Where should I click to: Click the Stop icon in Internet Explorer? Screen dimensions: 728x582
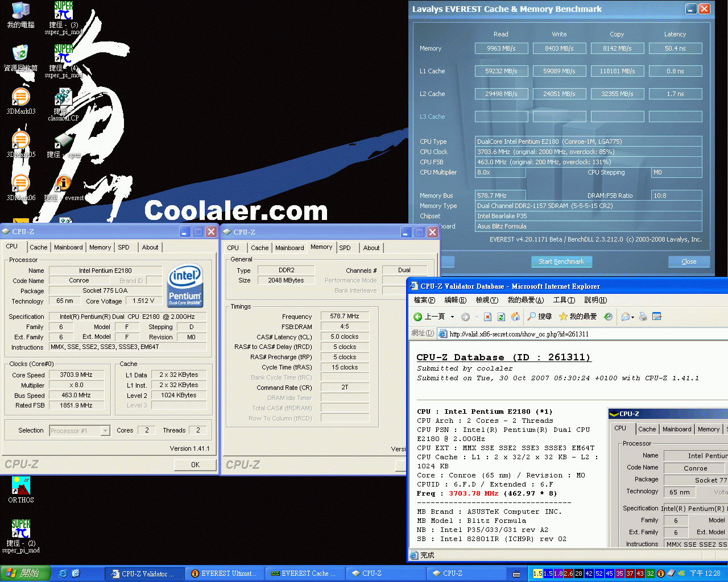tap(487, 317)
